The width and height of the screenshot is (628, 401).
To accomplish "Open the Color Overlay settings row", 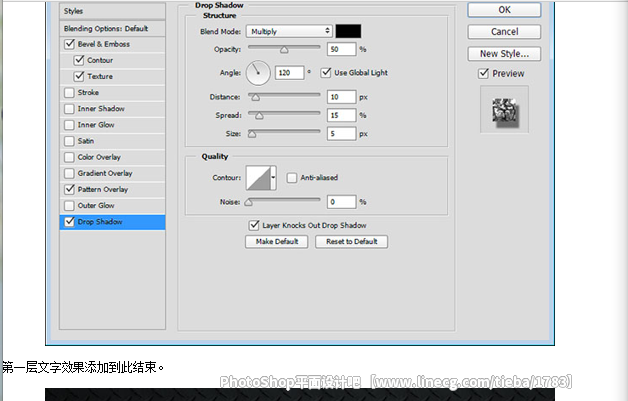I will tap(113, 157).
